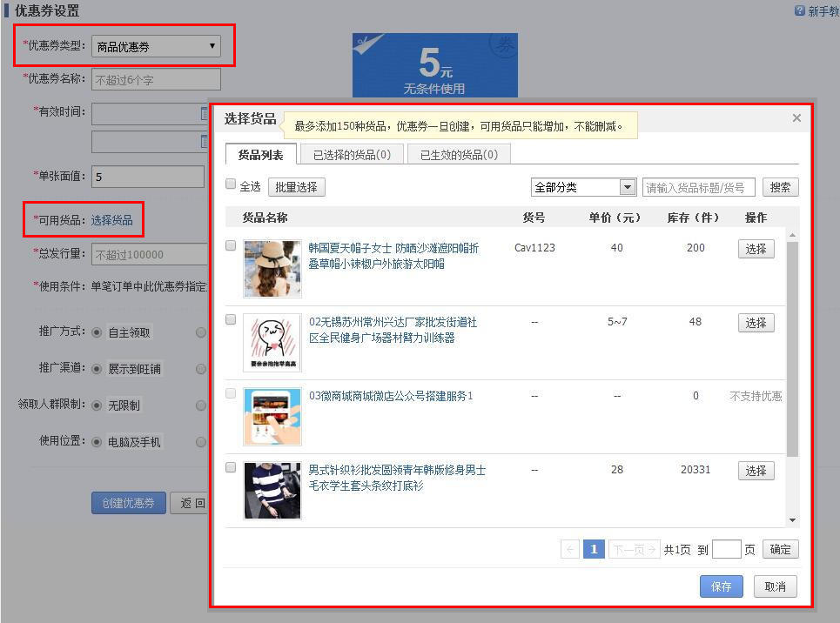Viewport: 840px width, 623px height.
Task: Focus the 总发行量 input field
Action: pos(150,254)
